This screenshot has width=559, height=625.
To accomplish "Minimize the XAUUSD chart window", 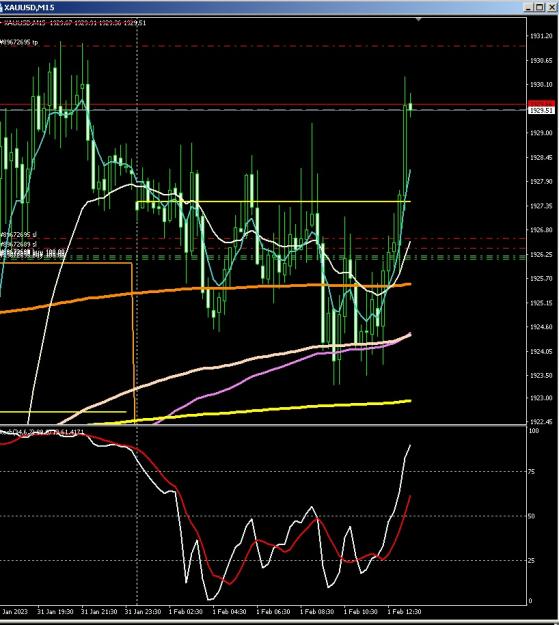I will (528, 7).
